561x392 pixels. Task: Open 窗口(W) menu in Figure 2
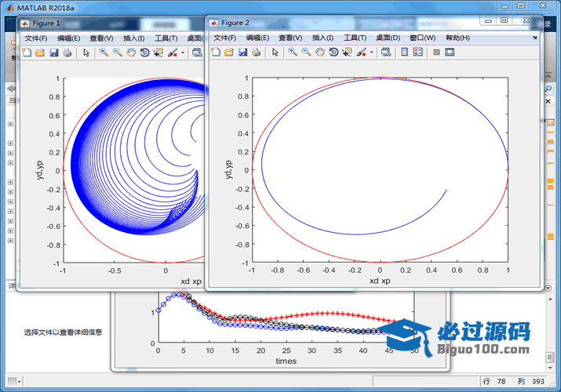tap(423, 38)
